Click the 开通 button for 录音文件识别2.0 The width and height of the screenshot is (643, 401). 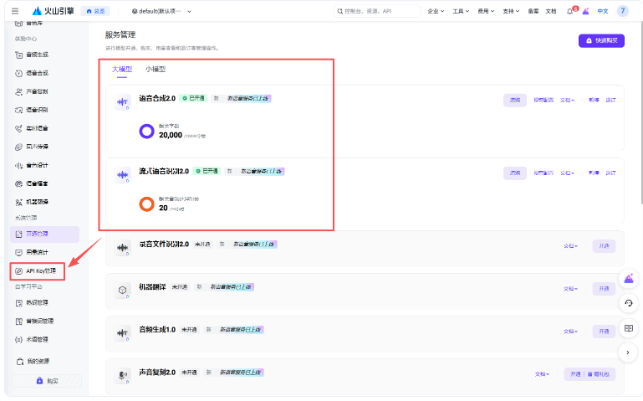pyautogui.click(x=604, y=246)
